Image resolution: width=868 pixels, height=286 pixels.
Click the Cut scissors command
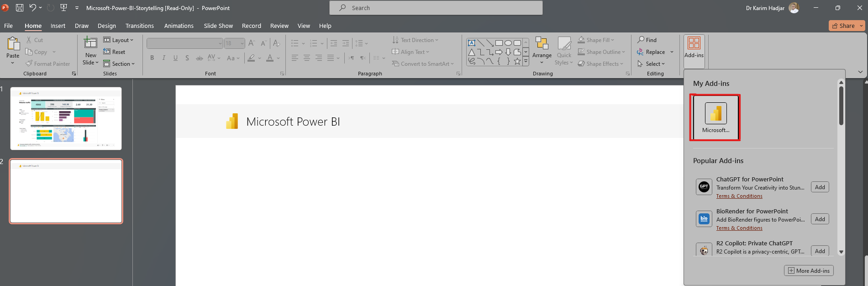click(x=35, y=40)
